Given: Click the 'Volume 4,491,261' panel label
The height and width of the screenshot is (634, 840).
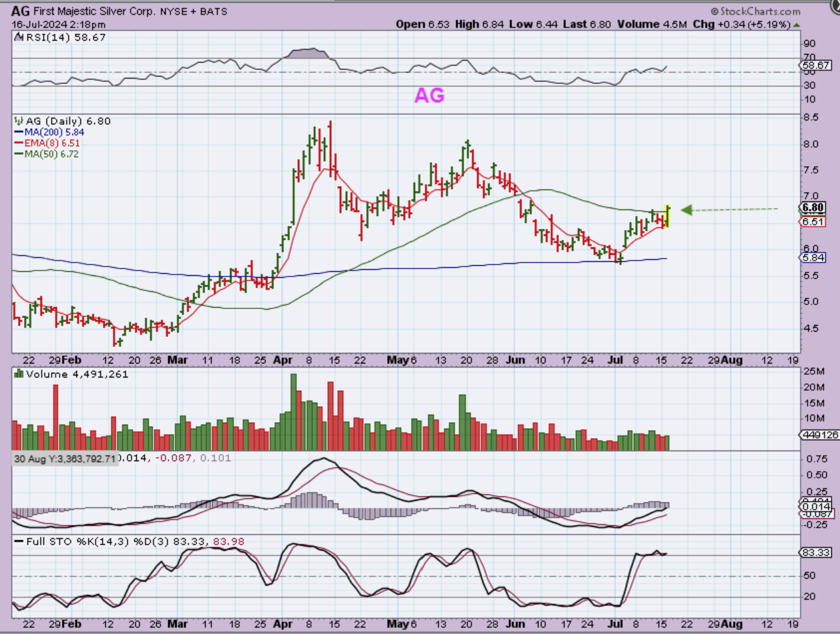Looking at the screenshot, I should pyautogui.click(x=77, y=374).
